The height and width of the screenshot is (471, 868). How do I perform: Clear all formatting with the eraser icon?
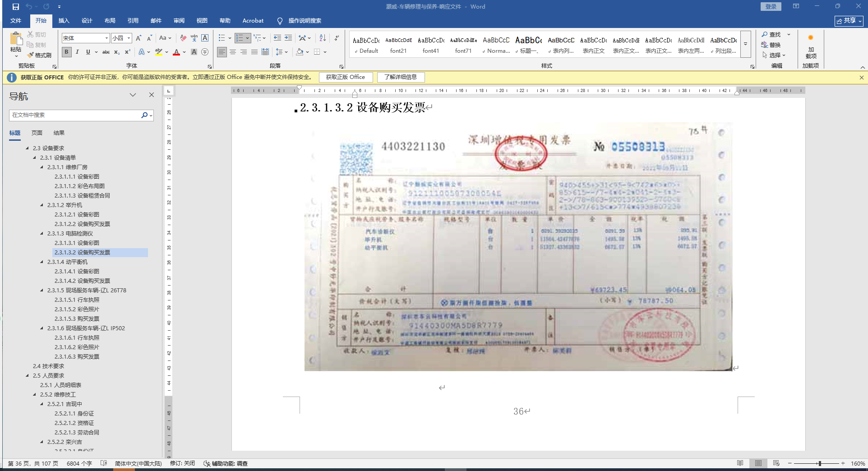click(183, 38)
